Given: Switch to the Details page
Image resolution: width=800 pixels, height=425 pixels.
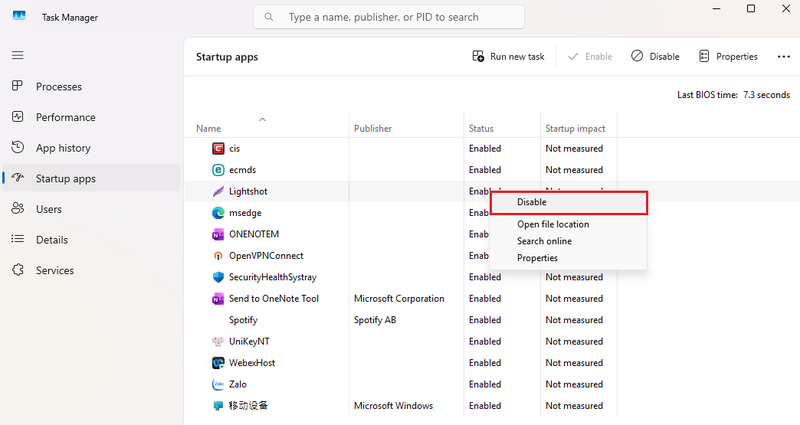Looking at the screenshot, I should click(x=91, y=240).
